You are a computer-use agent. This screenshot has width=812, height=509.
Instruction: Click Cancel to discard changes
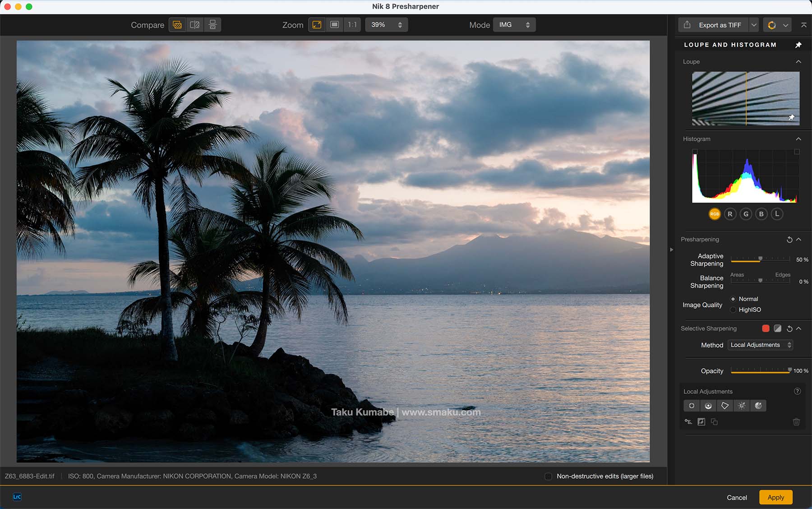[x=737, y=497]
